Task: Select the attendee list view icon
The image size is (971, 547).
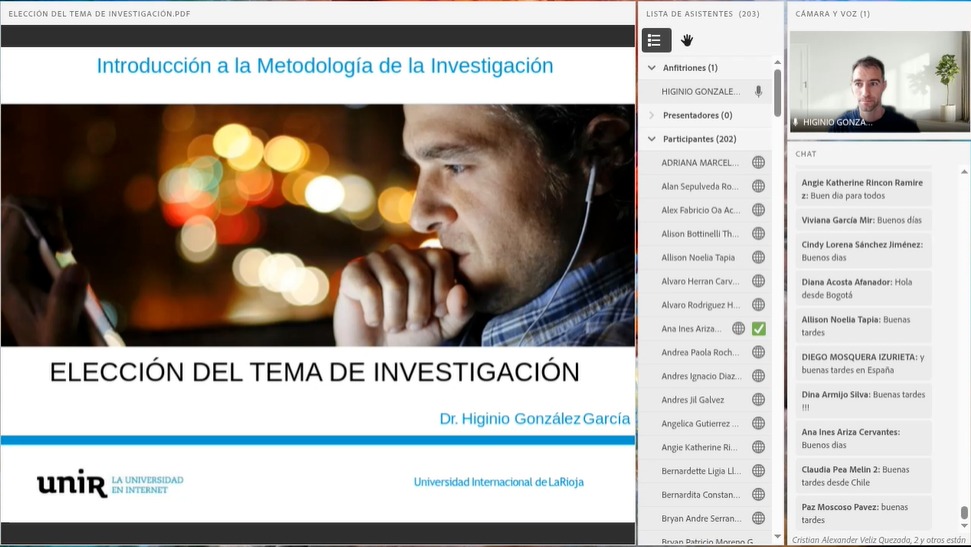Action: 655,40
